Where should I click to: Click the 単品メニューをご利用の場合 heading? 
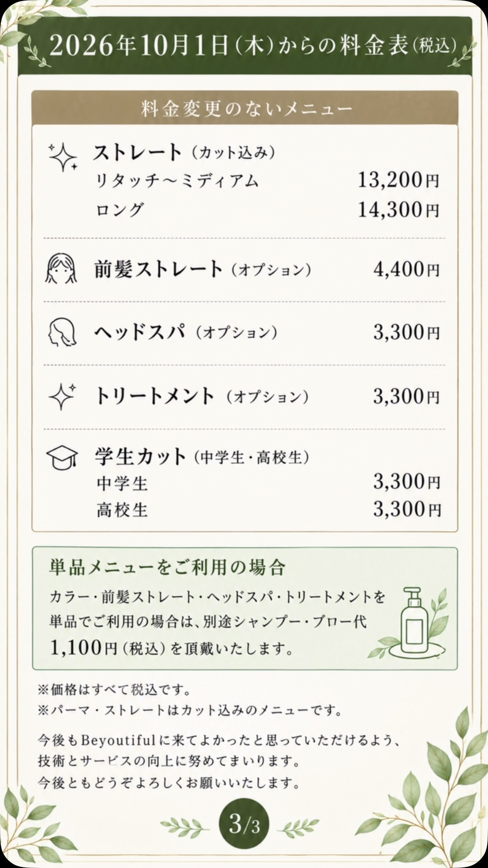pyautogui.click(x=167, y=568)
